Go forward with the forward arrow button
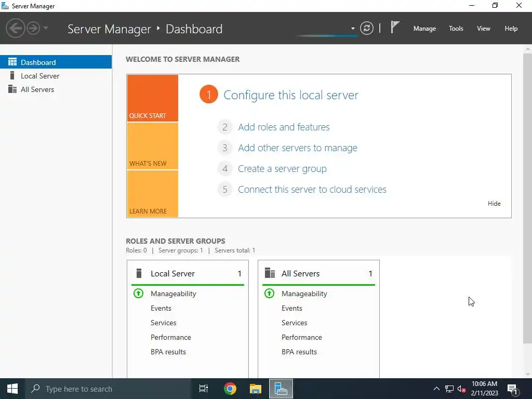532x399 pixels. pyautogui.click(x=33, y=28)
